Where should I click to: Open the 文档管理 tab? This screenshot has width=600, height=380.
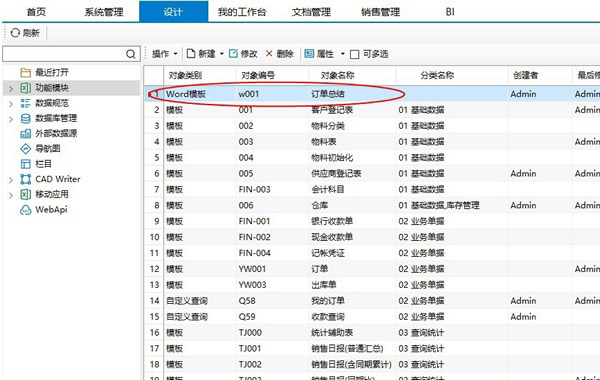click(311, 12)
